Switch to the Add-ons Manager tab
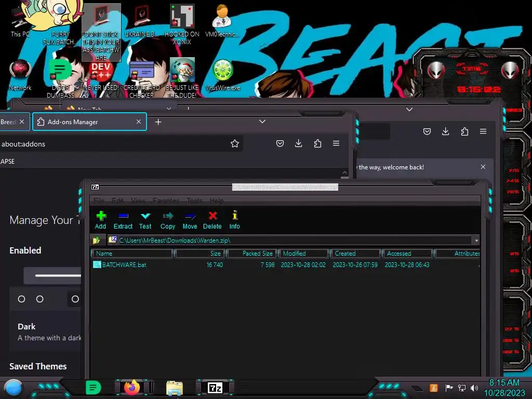 89,122
